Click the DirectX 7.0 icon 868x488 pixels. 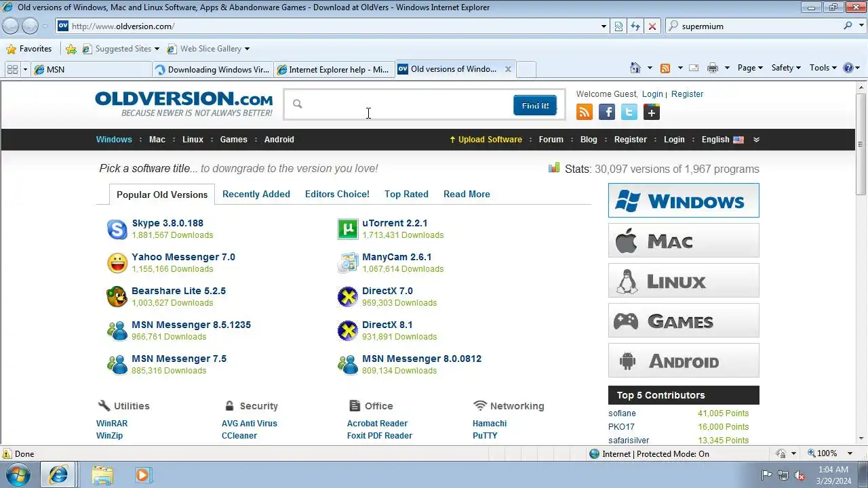click(348, 297)
